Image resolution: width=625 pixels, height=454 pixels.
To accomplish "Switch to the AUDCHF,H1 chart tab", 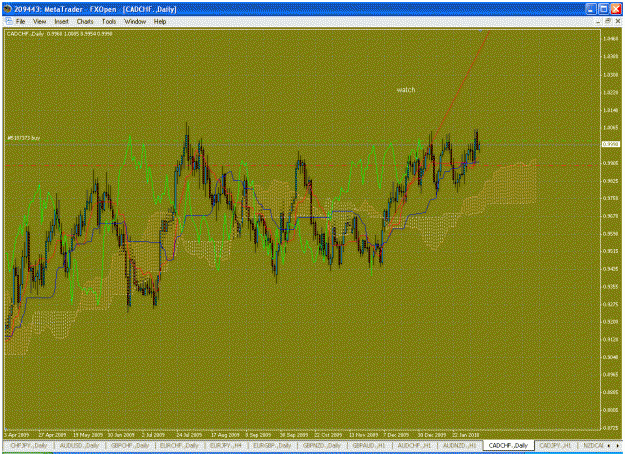I will 415,445.
